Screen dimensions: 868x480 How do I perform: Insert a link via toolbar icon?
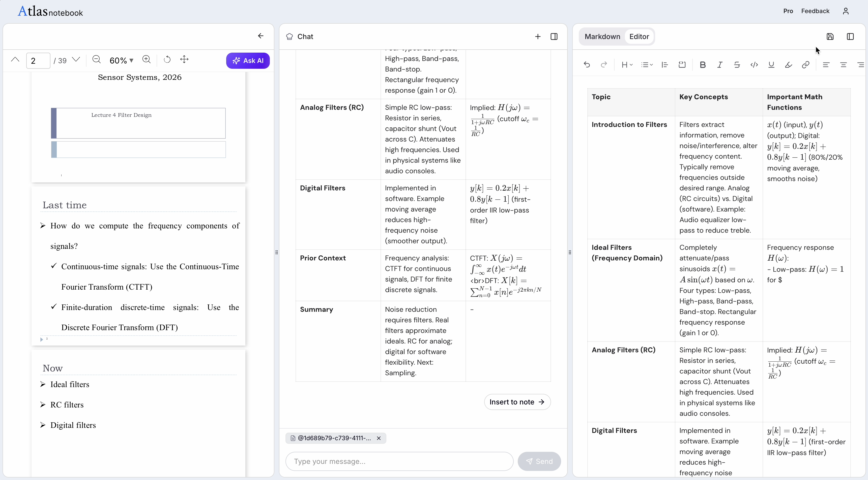click(805, 65)
